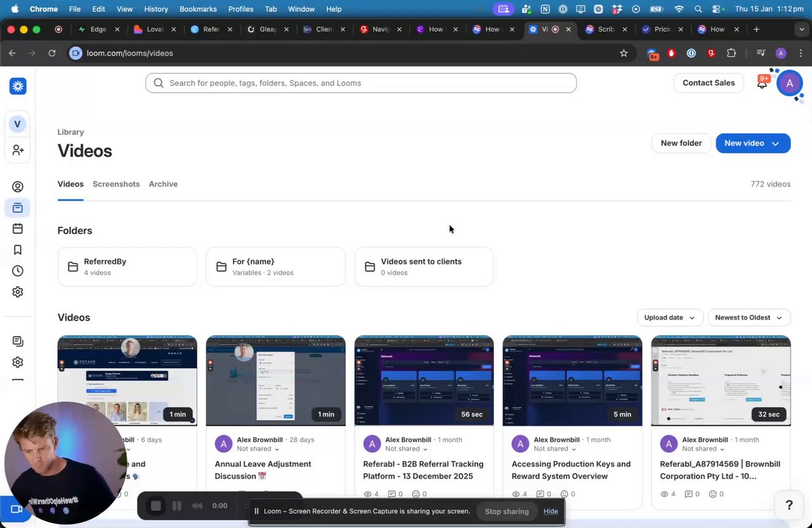Viewport: 812px width, 528px height.
Task: Switch to the Pricing browser tab
Action: tap(662, 29)
